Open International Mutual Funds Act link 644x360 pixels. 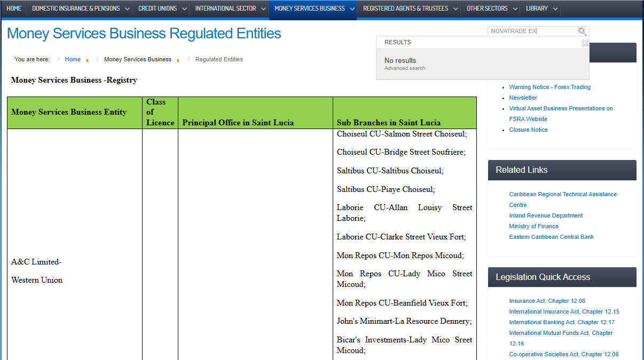click(x=561, y=338)
